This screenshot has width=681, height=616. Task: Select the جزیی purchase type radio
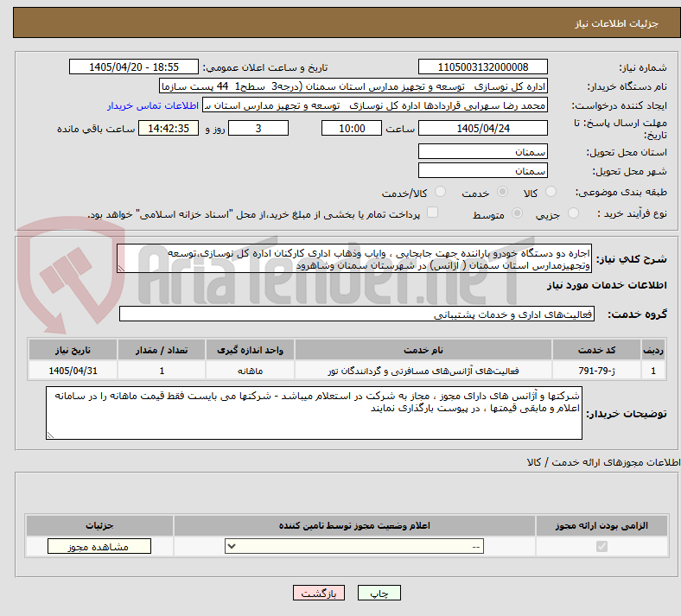(x=573, y=213)
